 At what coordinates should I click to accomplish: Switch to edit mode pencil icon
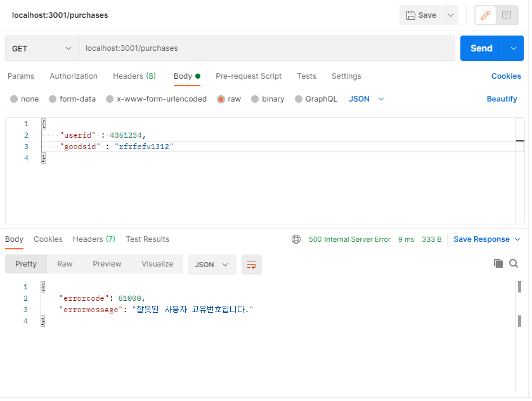click(x=486, y=15)
